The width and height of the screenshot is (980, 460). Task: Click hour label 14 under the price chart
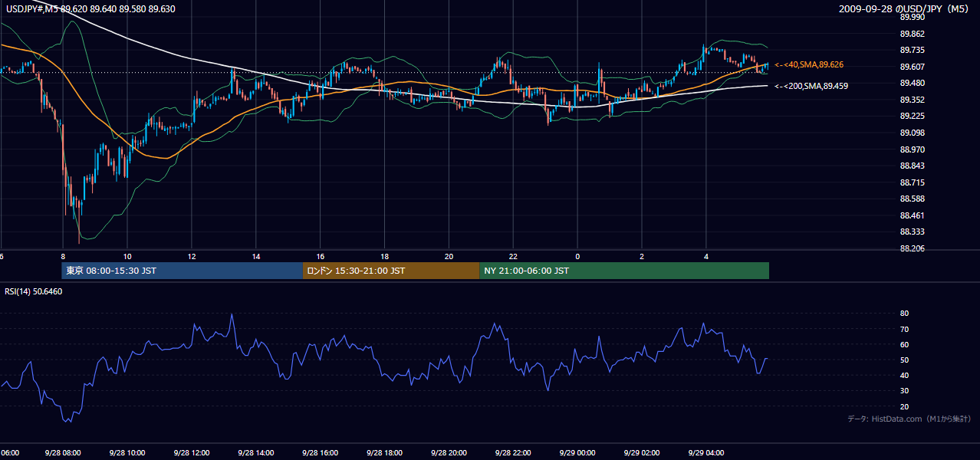(x=256, y=257)
